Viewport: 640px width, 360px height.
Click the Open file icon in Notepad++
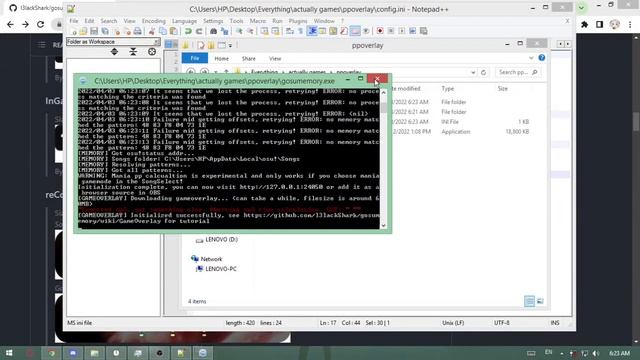point(83,31)
